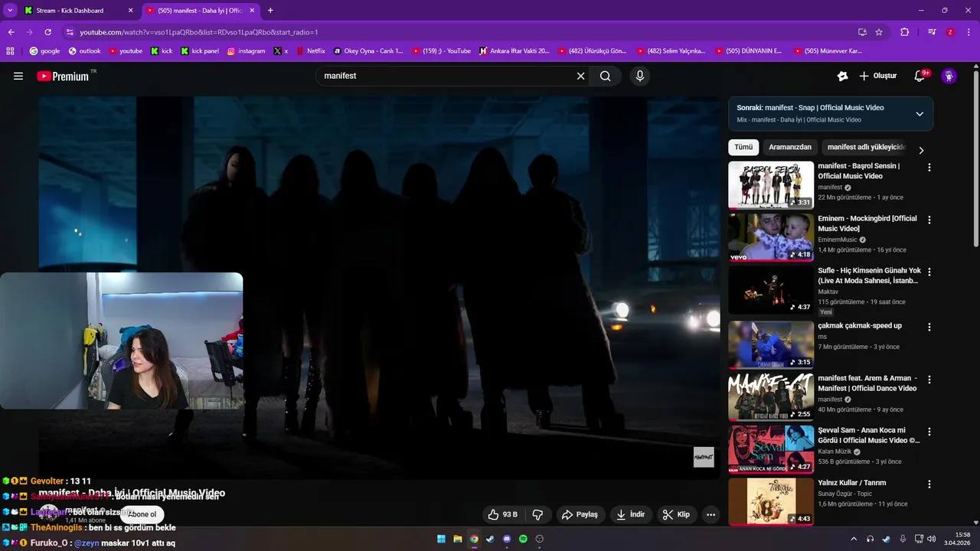Click the browser address bar URL
Screen dimensions: 980x551
tap(199, 32)
